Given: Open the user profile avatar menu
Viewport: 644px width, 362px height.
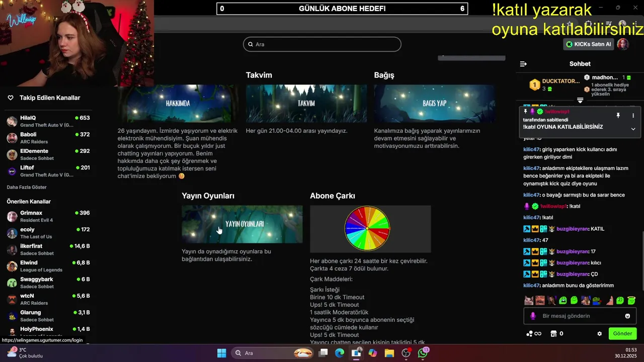Looking at the screenshot, I should tap(623, 44).
